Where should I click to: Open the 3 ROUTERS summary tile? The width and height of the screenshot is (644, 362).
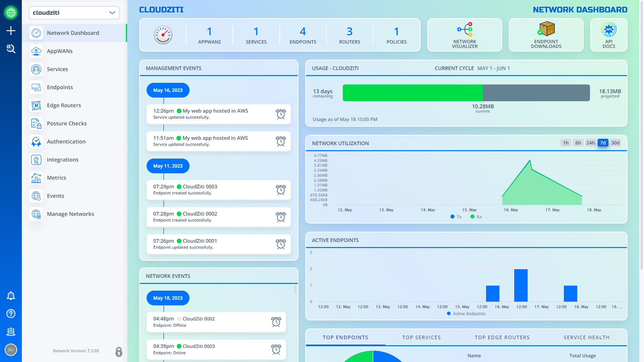[350, 35]
